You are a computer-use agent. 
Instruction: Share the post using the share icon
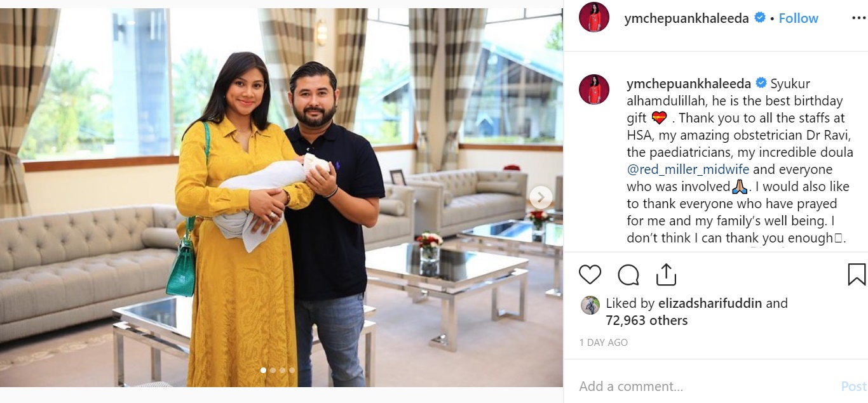(x=665, y=274)
